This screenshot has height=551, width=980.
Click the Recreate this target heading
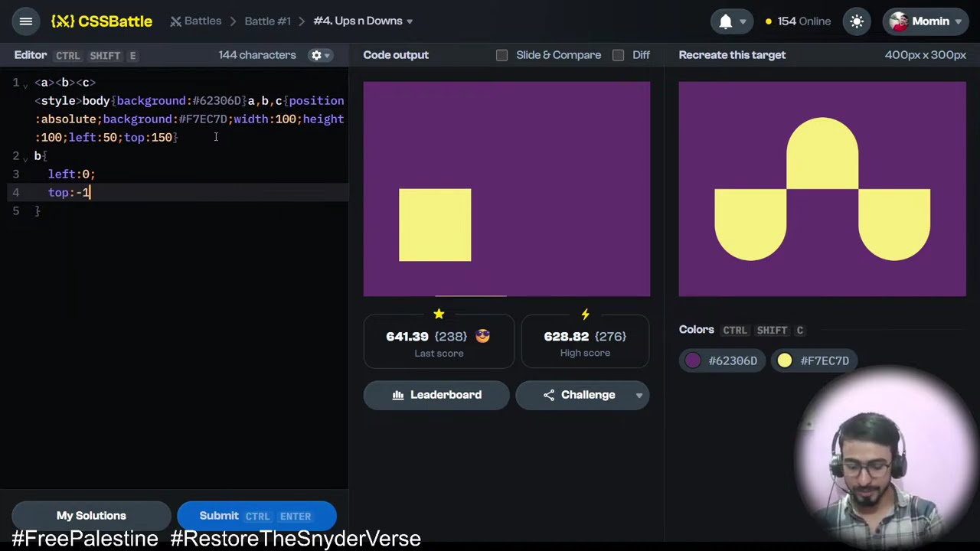point(732,55)
